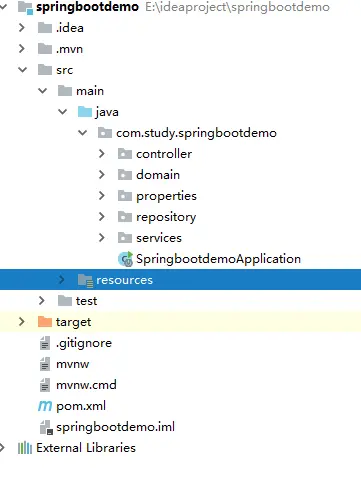Select the domain package name
The image size is (361, 489).
click(x=158, y=175)
